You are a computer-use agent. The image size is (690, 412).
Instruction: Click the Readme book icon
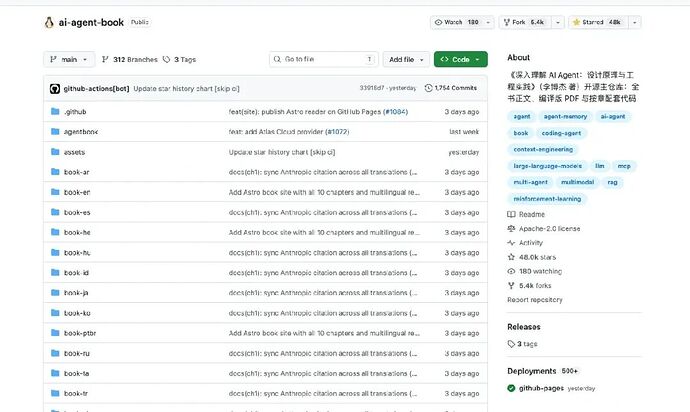pos(511,214)
